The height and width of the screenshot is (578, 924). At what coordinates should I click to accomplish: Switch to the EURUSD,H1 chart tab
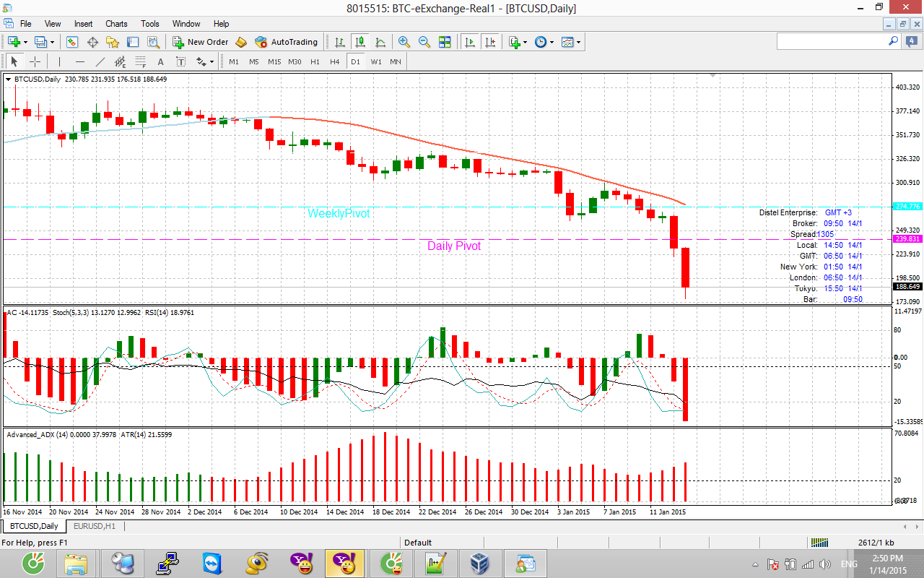click(x=92, y=526)
